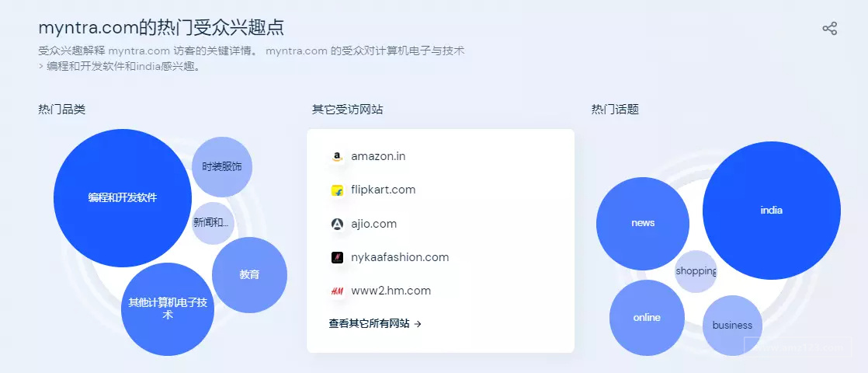The image size is (868, 373).
Task: Select the news topic bubble
Action: [x=643, y=223]
